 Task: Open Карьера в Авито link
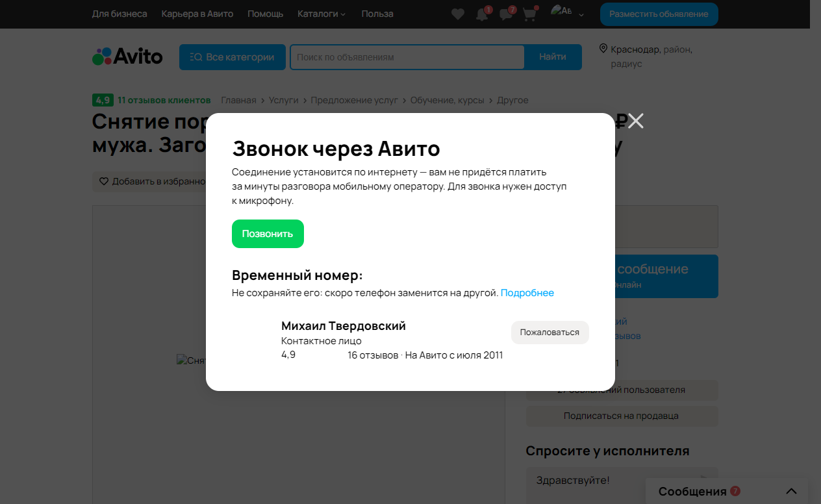(197, 14)
